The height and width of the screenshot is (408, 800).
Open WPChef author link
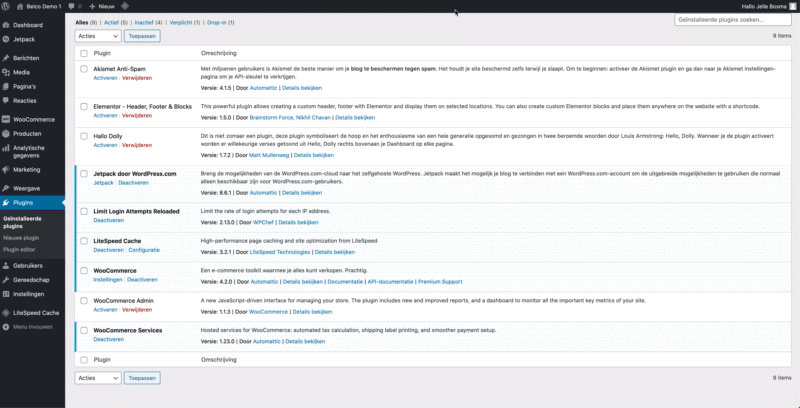point(263,222)
